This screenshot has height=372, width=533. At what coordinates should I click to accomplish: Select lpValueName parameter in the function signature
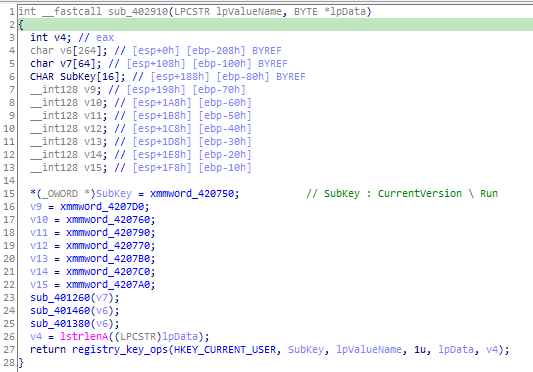pyautogui.click(x=249, y=12)
